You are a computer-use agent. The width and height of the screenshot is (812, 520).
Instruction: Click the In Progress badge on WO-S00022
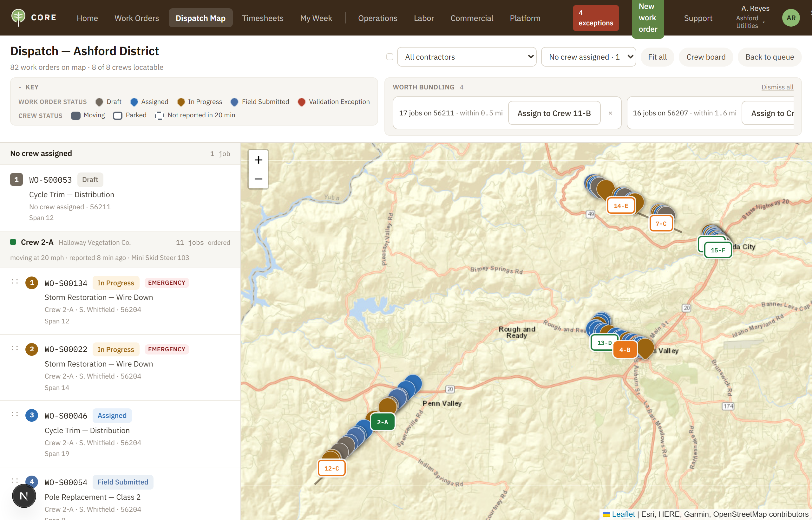click(x=116, y=349)
